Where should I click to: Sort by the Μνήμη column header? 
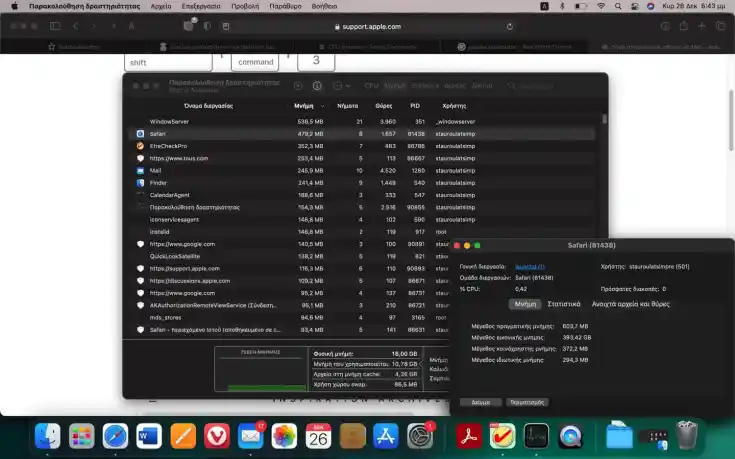[304, 105]
